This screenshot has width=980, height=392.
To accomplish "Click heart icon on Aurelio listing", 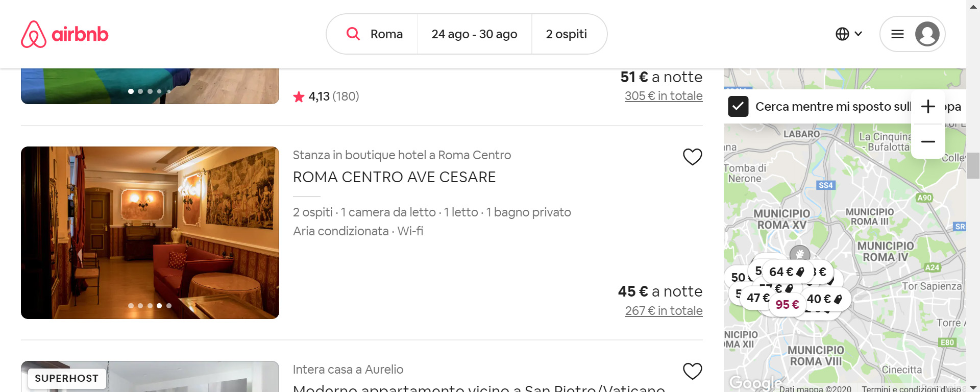I will pyautogui.click(x=692, y=371).
